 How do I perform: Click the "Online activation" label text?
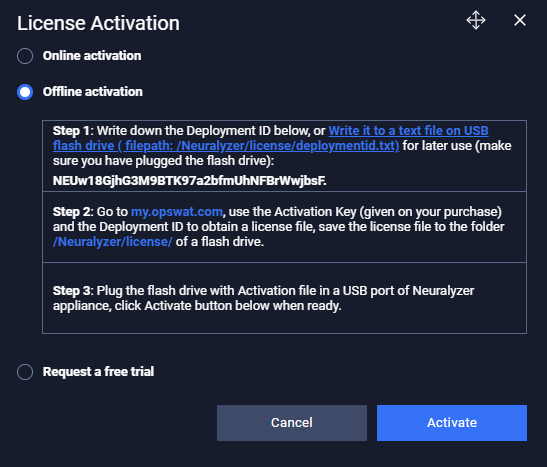pos(92,56)
